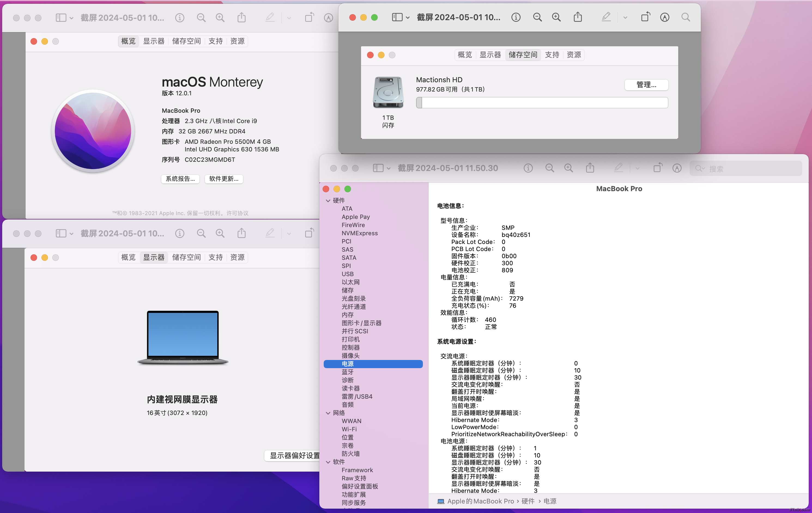The width and height of the screenshot is (812, 513).
Task: Click Mactionsh HD disk drive image
Action: pyautogui.click(x=388, y=92)
